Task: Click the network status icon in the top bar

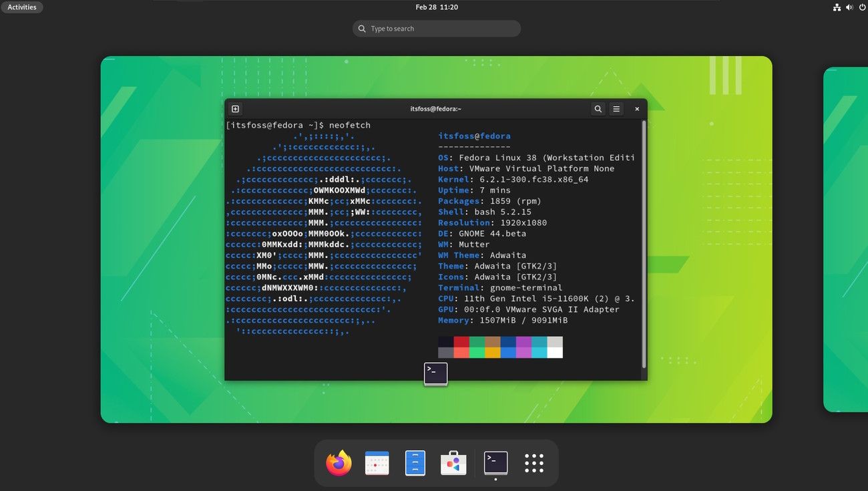Action: point(837,7)
